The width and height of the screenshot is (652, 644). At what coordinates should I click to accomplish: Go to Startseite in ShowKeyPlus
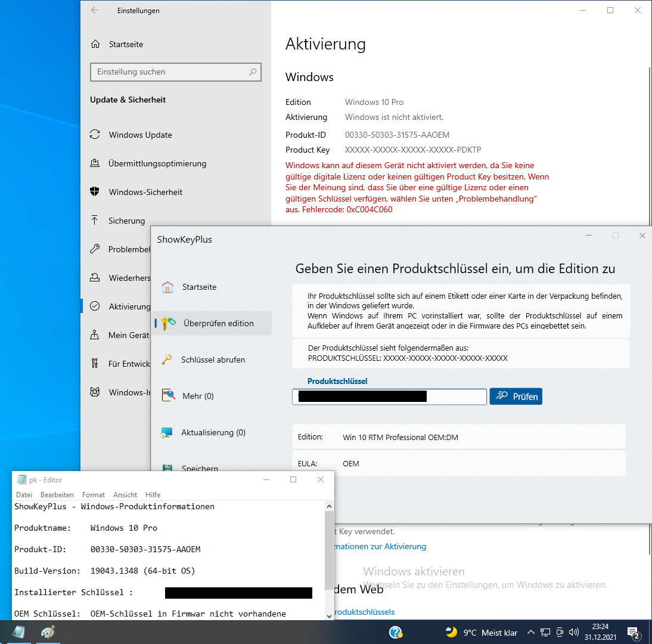pos(199,287)
